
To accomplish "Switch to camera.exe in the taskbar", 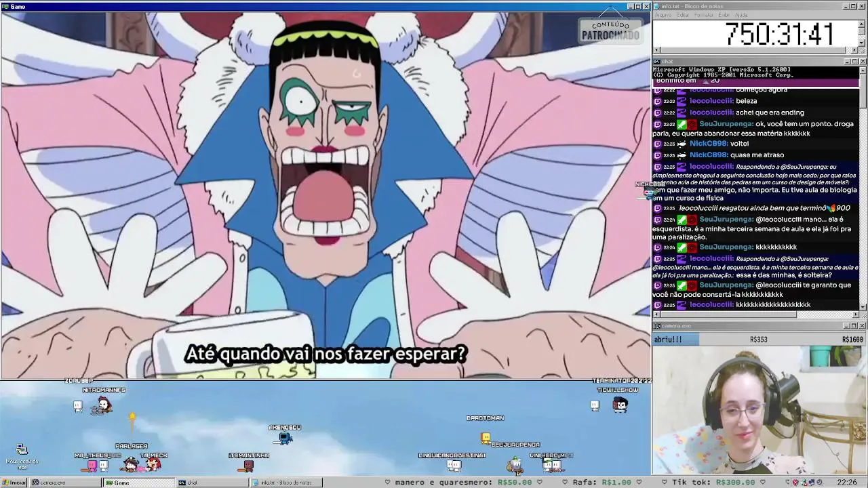I will tap(65, 483).
